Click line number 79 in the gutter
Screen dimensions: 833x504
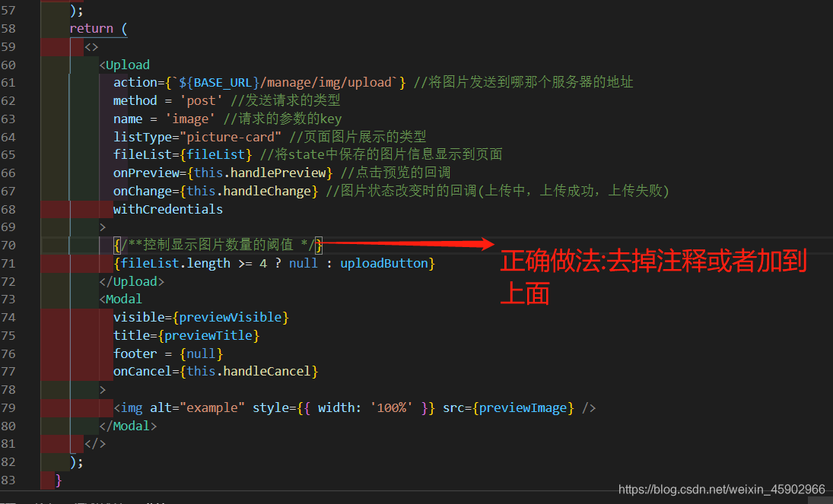[8, 408]
